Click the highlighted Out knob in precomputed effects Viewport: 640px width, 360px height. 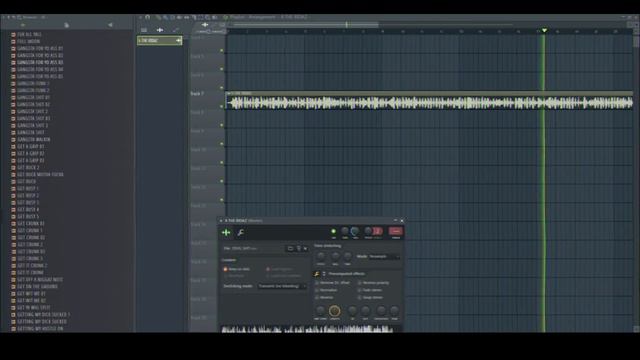pyautogui.click(x=335, y=311)
